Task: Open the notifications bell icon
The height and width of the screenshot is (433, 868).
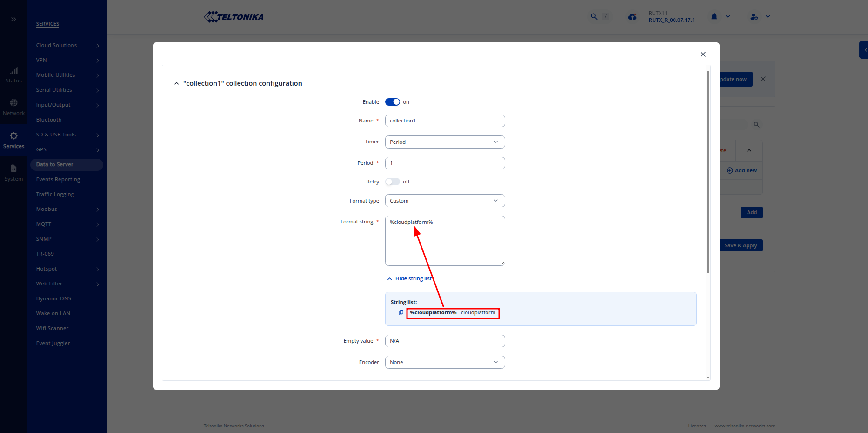Action: click(714, 17)
